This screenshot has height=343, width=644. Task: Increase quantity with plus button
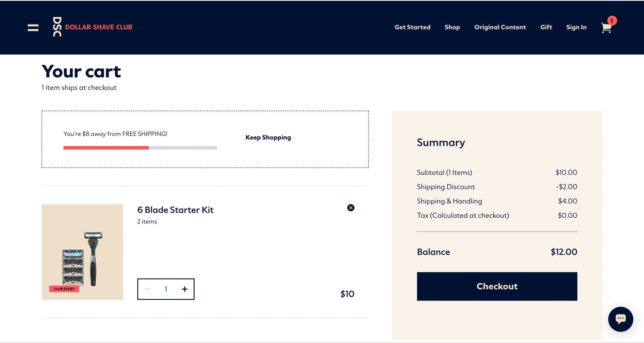(185, 289)
